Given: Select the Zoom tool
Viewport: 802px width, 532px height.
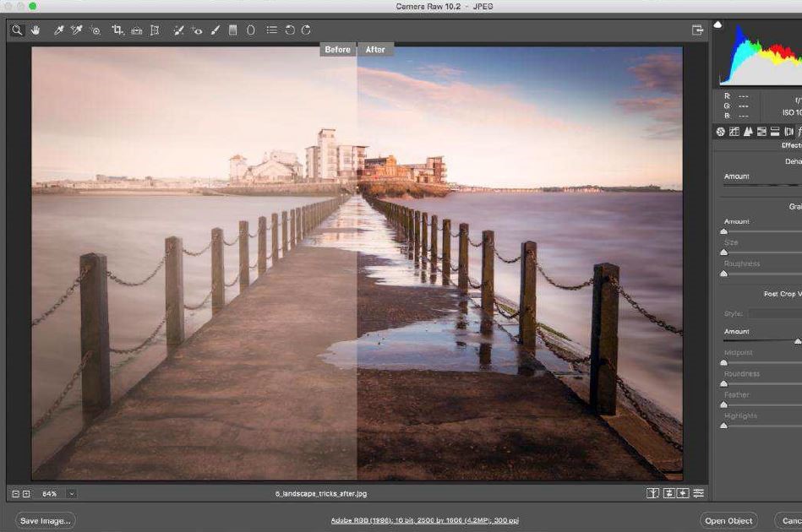Looking at the screenshot, I should coord(17,30).
